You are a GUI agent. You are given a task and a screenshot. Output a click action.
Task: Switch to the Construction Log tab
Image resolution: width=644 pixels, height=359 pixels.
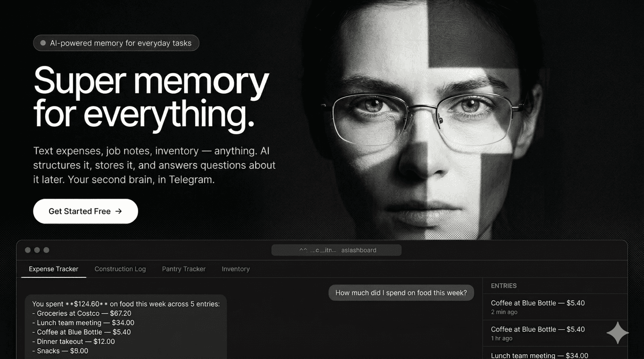pos(120,269)
